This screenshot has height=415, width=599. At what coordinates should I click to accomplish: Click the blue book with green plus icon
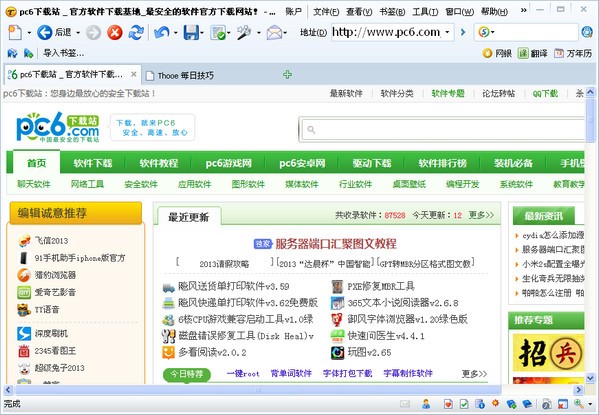point(511,404)
